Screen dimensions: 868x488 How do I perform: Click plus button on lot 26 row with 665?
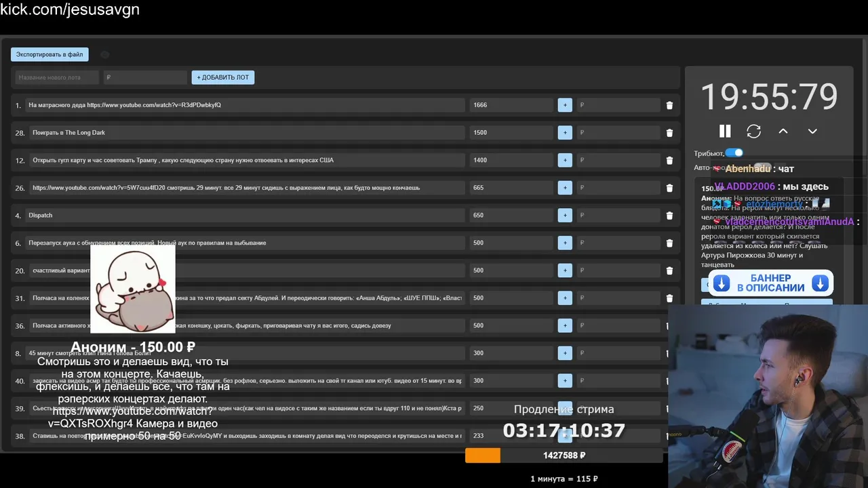pyautogui.click(x=565, y=188)
